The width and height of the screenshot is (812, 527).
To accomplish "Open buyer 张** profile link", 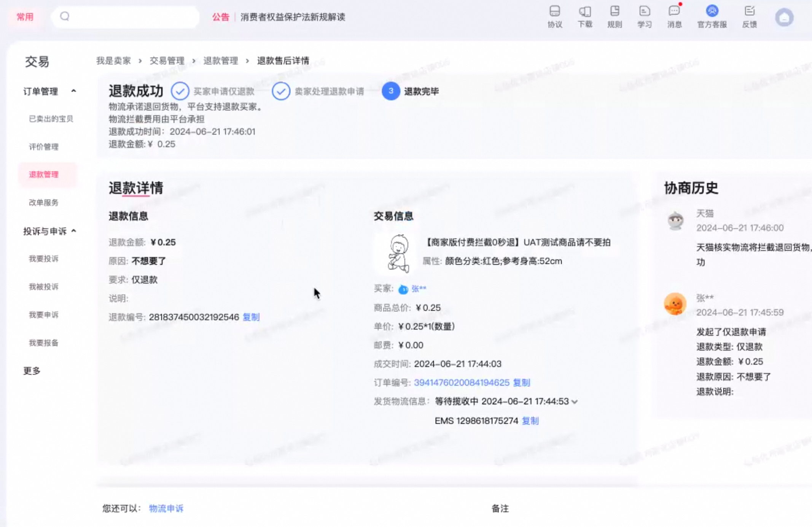I will tap(419, 288).
